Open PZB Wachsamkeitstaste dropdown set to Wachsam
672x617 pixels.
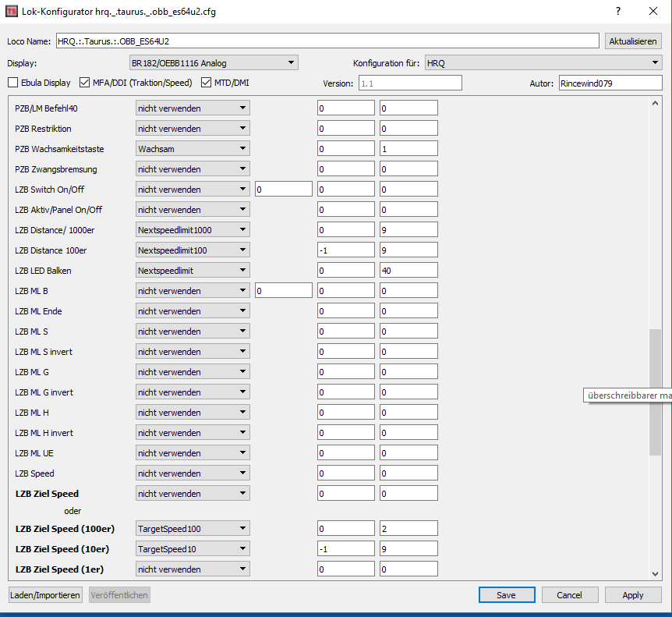point(193,148)
